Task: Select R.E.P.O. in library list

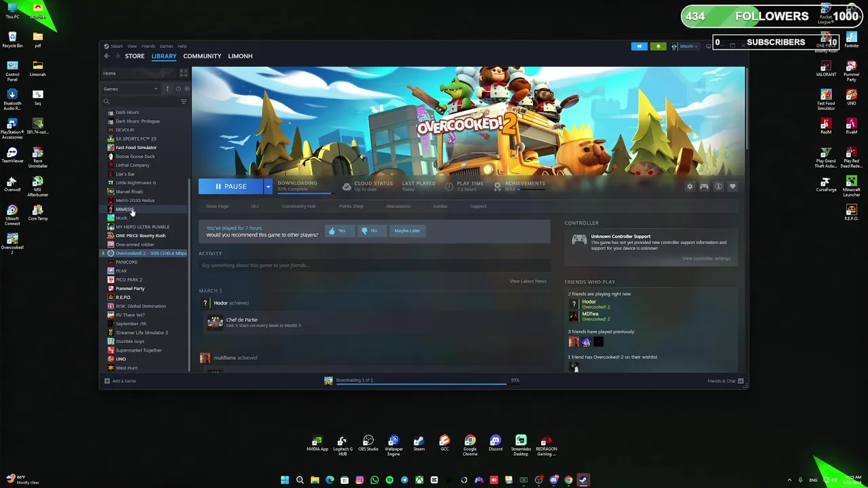Action: pos(123,298)
